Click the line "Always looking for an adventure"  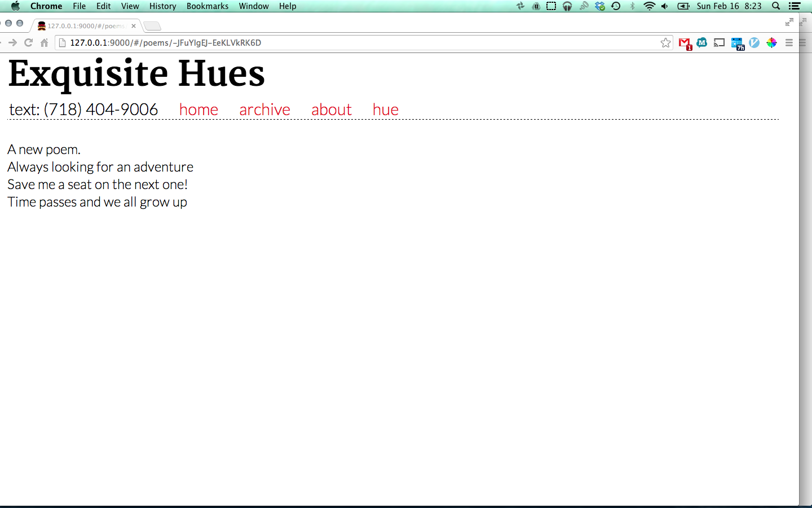point(100,167)
